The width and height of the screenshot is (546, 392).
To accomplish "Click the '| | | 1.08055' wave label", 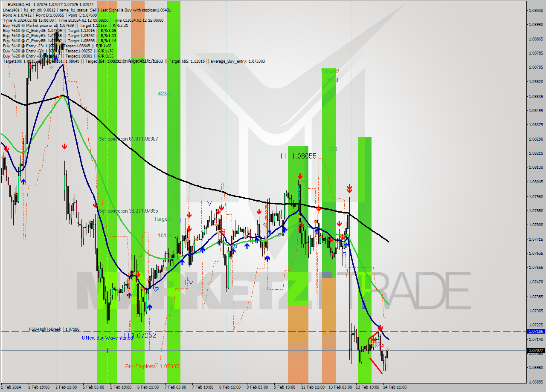I will click(x=299, y=156).
